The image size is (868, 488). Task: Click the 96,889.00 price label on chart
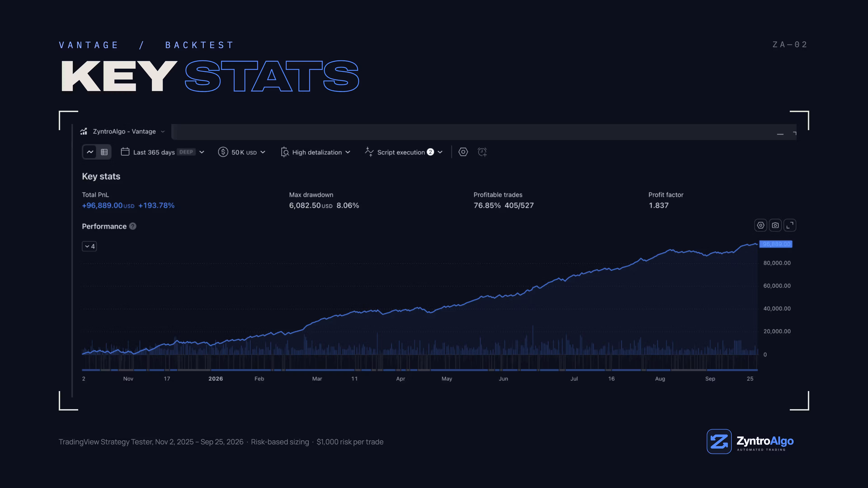[776, 244]
